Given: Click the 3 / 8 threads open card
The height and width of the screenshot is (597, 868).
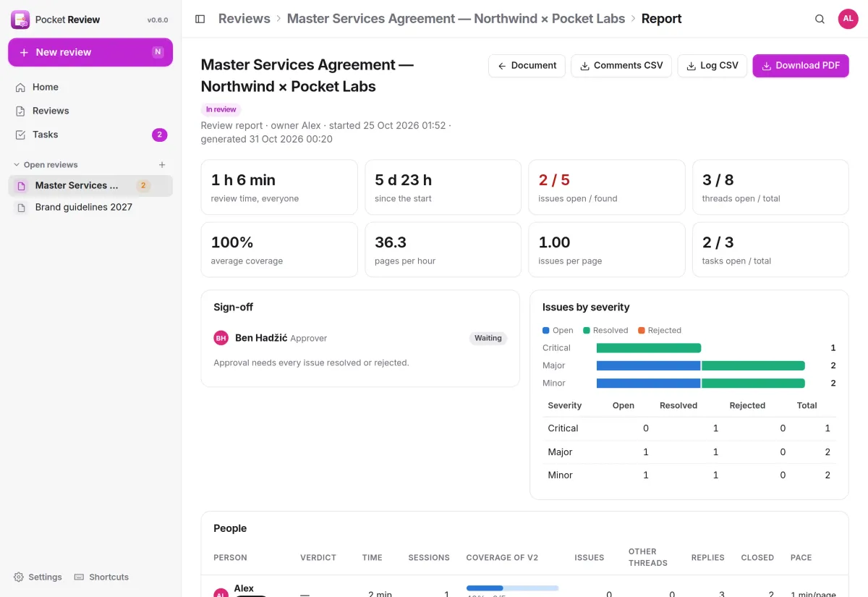Looking at the screenshot, I should tap(770, 187).
